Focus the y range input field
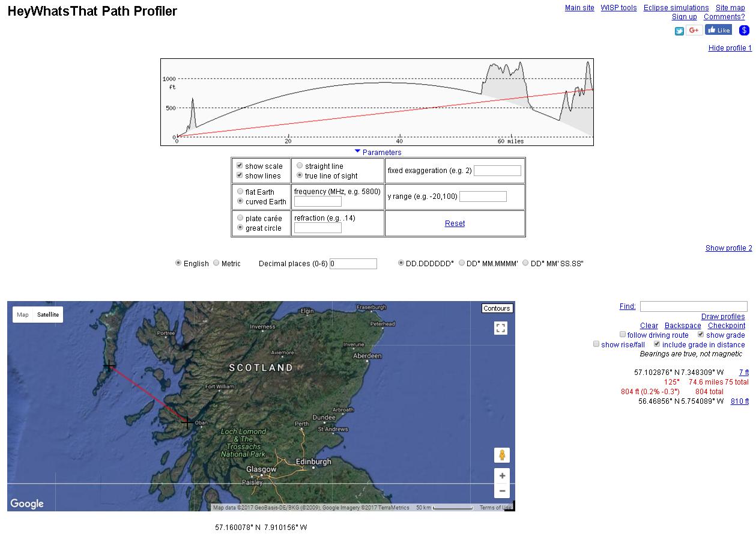The image size is (756, 539). [483, 196]
